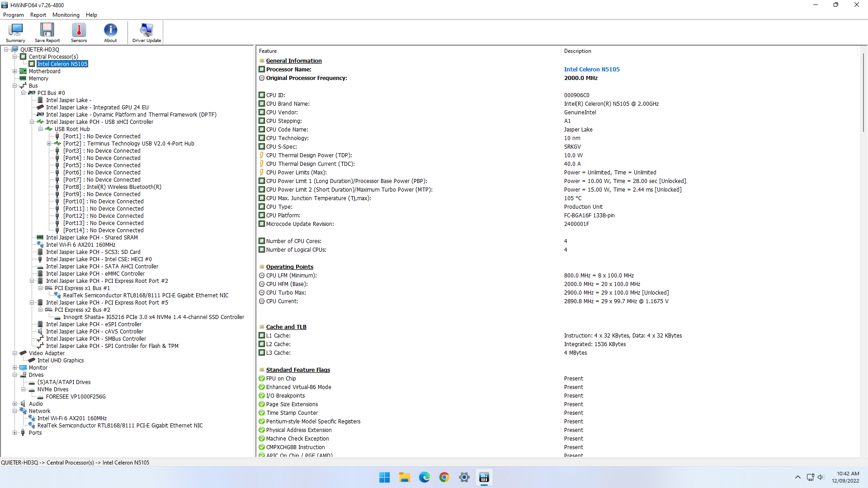
Task: Click the Video Adapter card icon
Action: coord(23,353)
